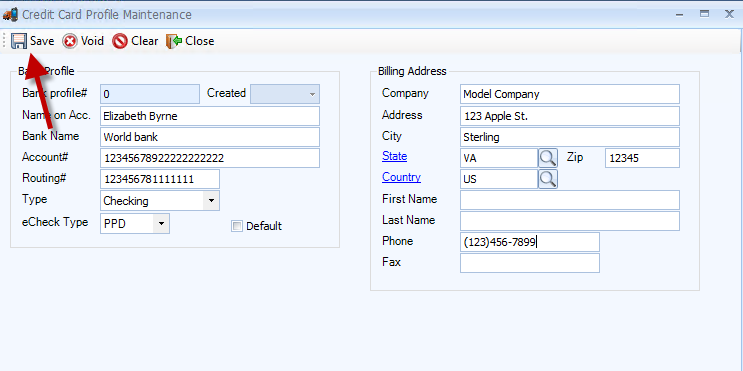Click the Void toolbar label

(x=92, y=41)
